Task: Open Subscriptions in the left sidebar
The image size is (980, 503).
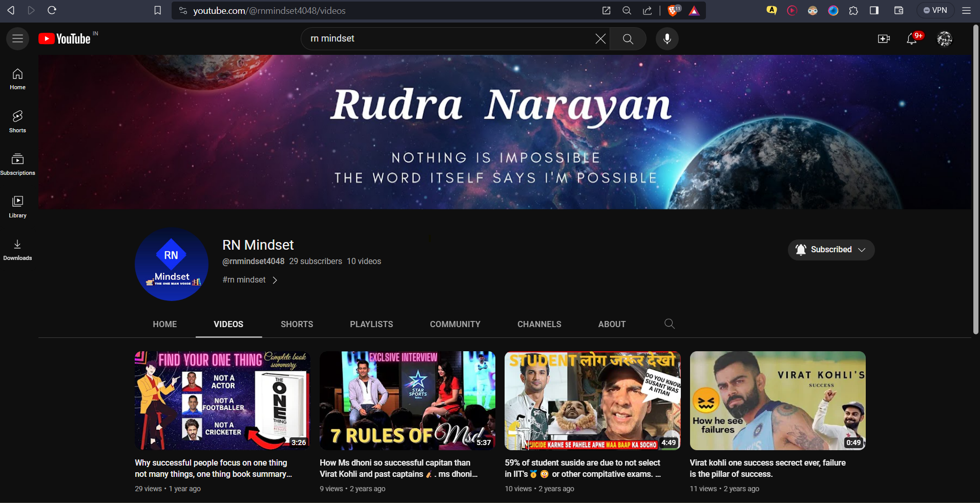Action: click(17, 165)
